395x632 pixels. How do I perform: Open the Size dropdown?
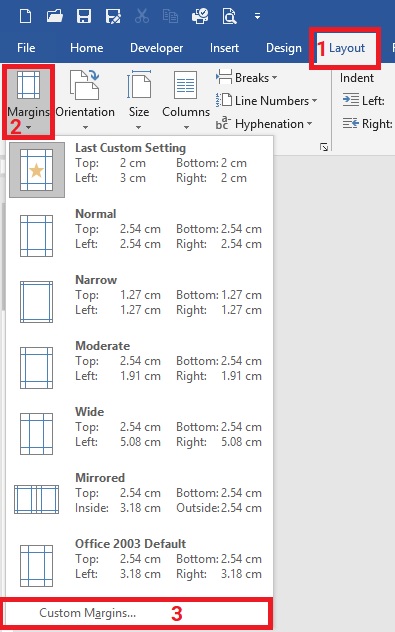pos(139,100)
